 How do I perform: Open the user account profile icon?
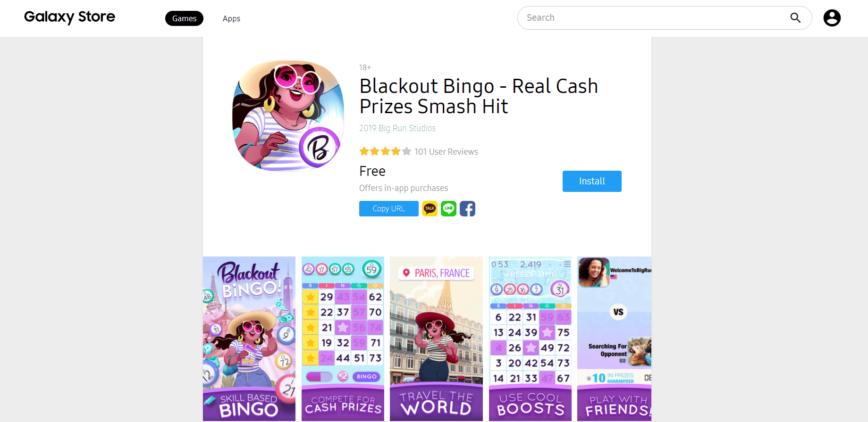pyautogui.click(x=832, y=18)
